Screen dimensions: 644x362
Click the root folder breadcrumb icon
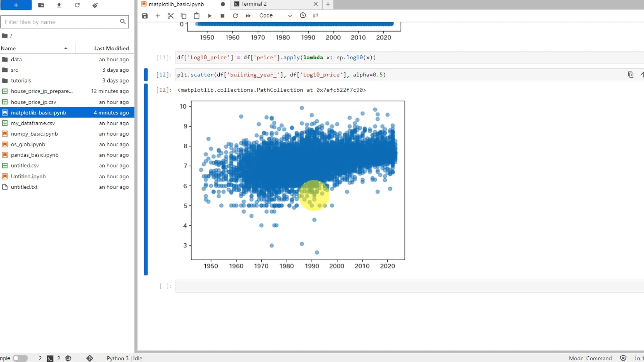pos(5,36)
